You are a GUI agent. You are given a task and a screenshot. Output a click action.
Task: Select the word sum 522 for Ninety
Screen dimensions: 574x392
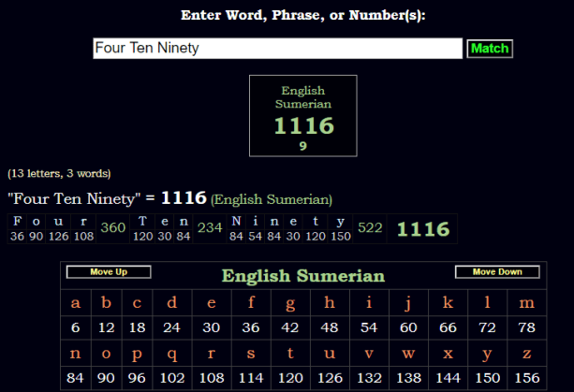coord(371,228)
